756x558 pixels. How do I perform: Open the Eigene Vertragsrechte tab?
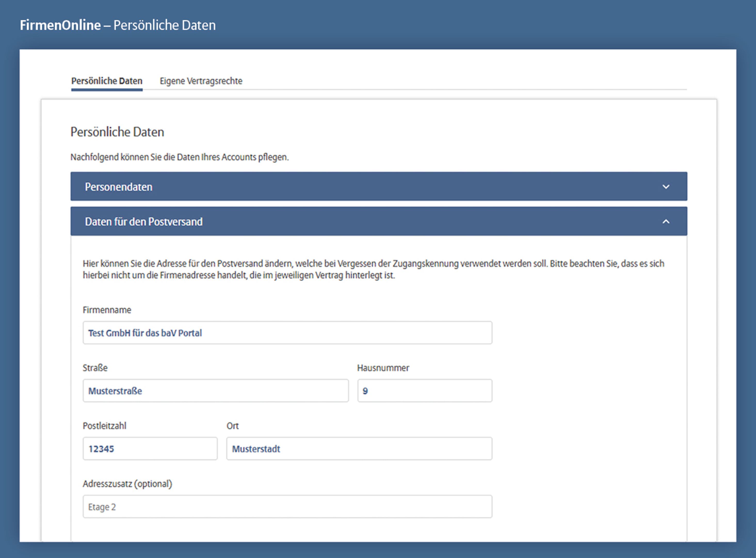pos(201,81)
